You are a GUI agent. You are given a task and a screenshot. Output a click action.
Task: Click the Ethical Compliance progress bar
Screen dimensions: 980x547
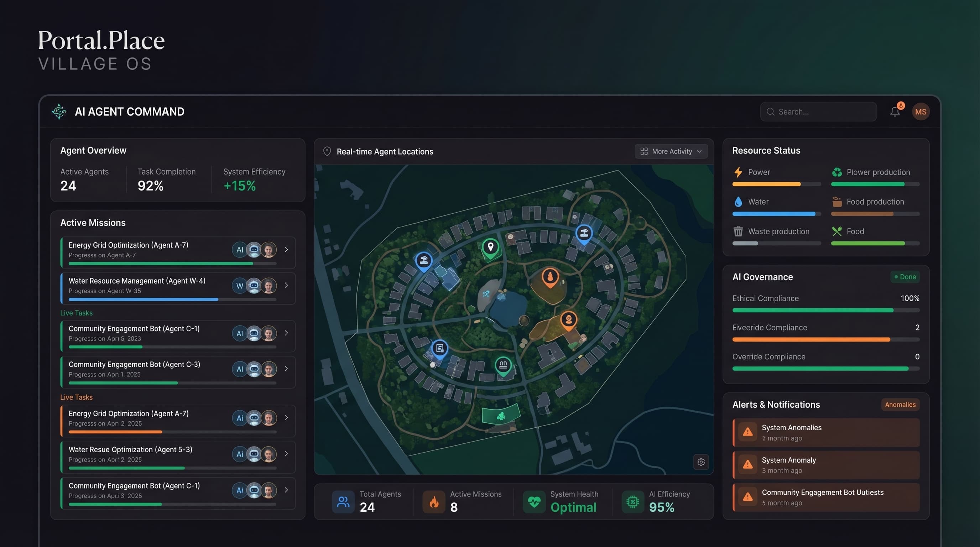[x=825, y=311]
